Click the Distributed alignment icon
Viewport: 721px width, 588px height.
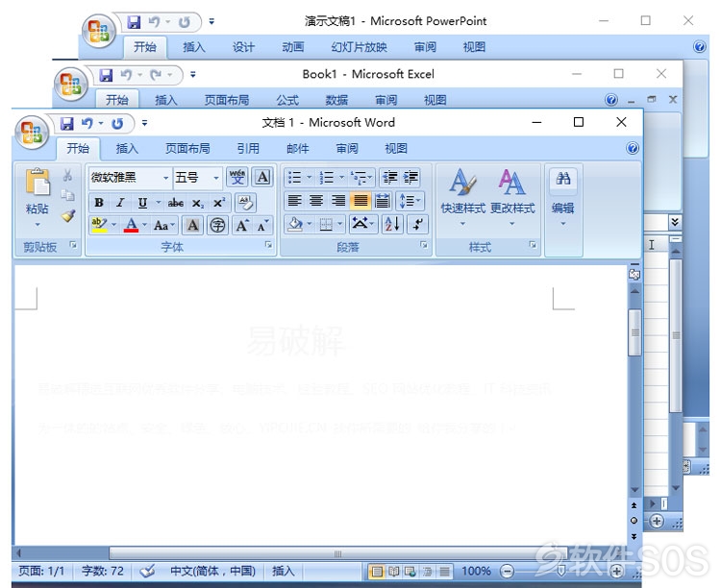(382, 201)
